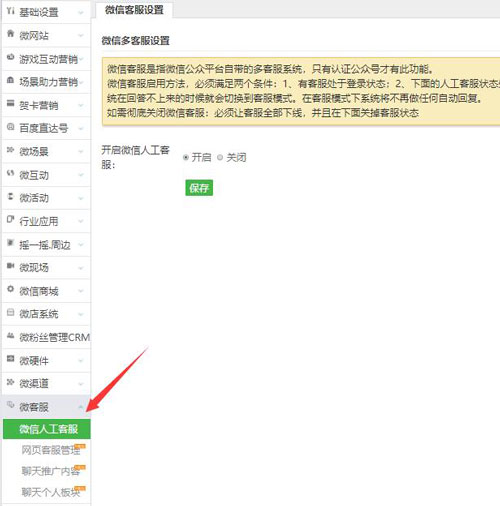The width and height of the screenshot is (500, 506).
Task: Open the 微现场 menu label
Action: (x=34, y=268)
